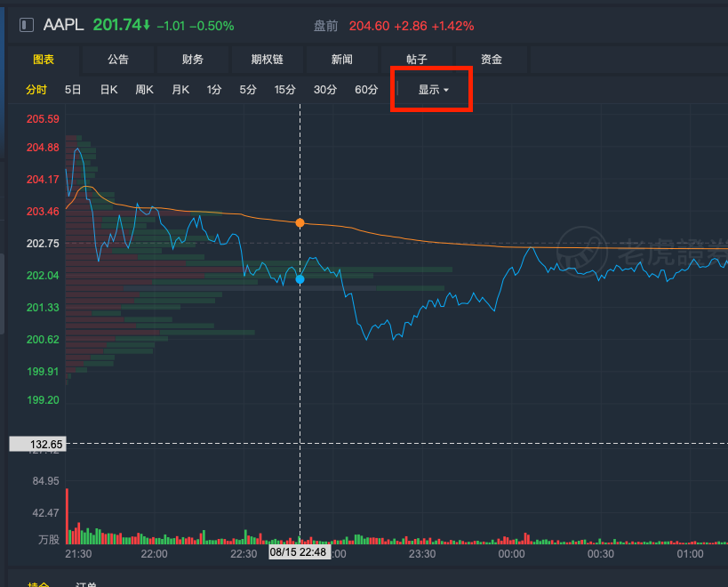Click the AAPL ticker symbol
This screenshot has width=728, height=587.
[64, 25]
